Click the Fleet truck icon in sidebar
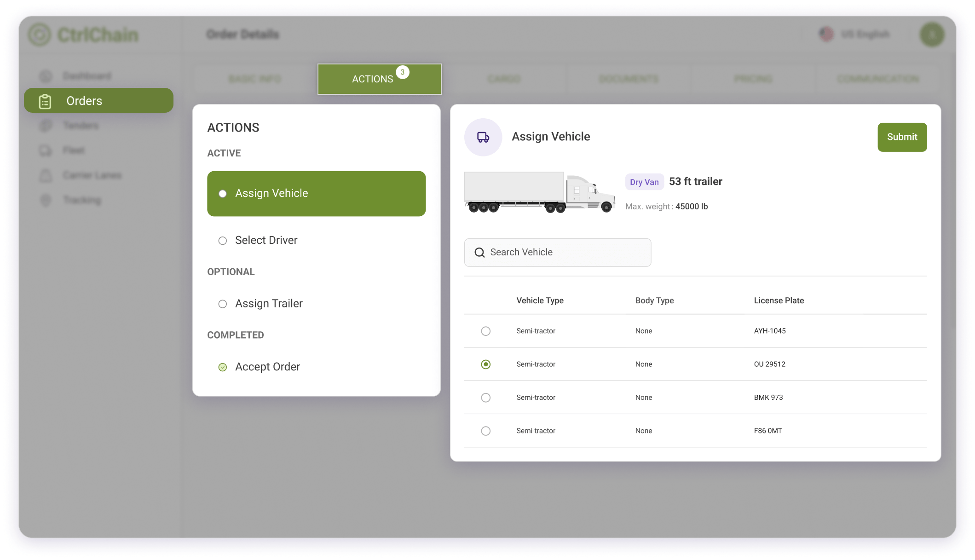Image resolution: width=975 pixels, height=560 pixels. (x=46, y=150)
